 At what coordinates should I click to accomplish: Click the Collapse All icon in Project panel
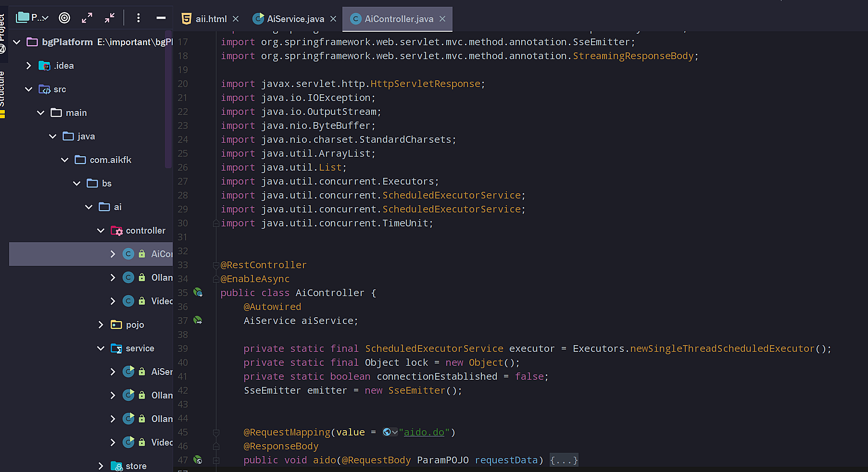point(110,18)
